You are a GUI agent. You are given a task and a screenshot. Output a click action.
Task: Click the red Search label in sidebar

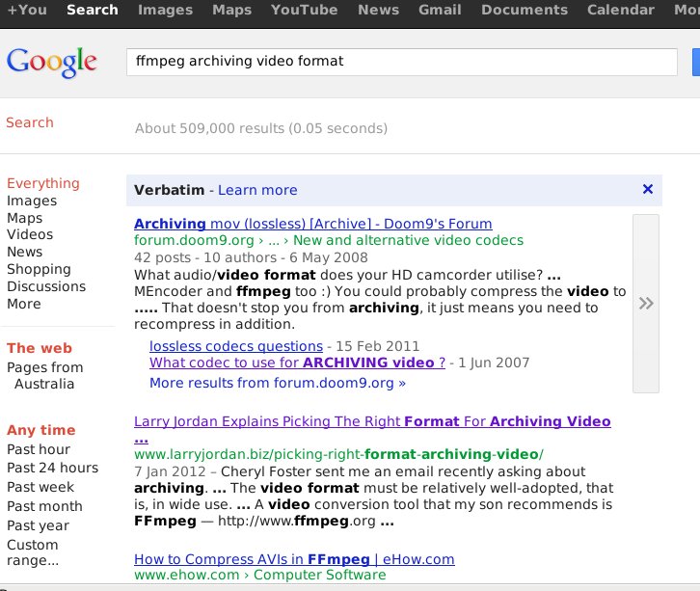click(30, 122)
